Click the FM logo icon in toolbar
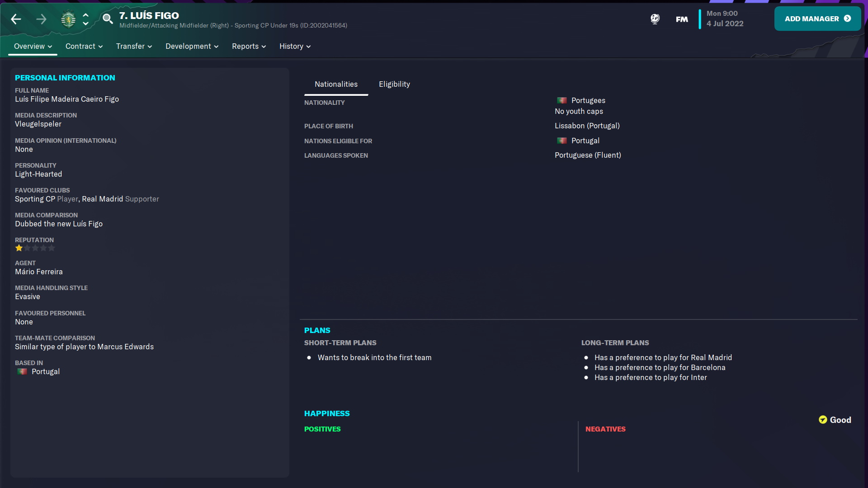Image resolution: width=868 pixels, height=488 pixels. (x=681, y=19)
